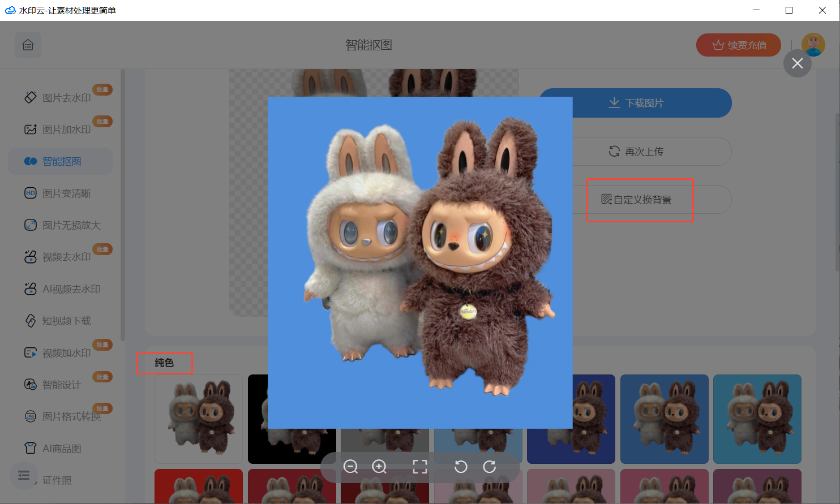Open 视频去水印 in the sidebar

coord(61,257)
